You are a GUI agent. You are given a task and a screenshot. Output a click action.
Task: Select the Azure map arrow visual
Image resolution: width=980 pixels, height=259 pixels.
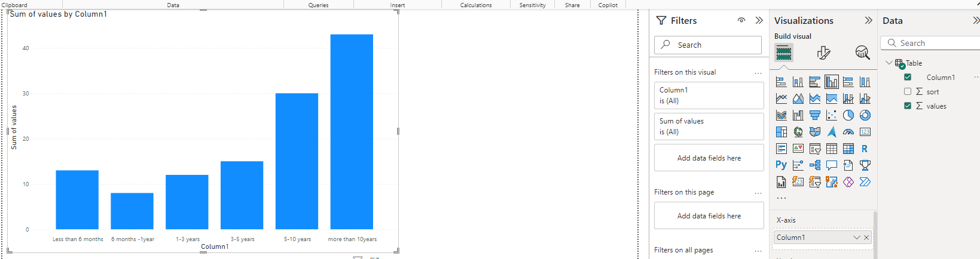(x=832, y=132)
